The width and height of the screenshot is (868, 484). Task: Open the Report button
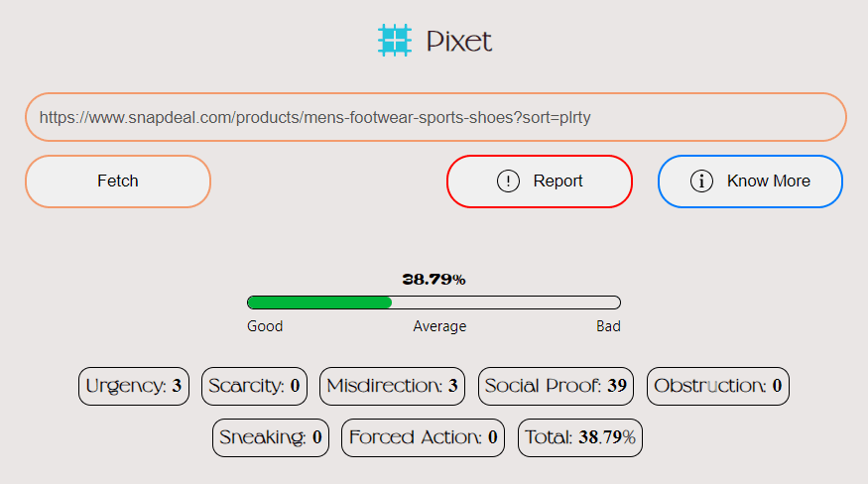[x=540, y=181]
